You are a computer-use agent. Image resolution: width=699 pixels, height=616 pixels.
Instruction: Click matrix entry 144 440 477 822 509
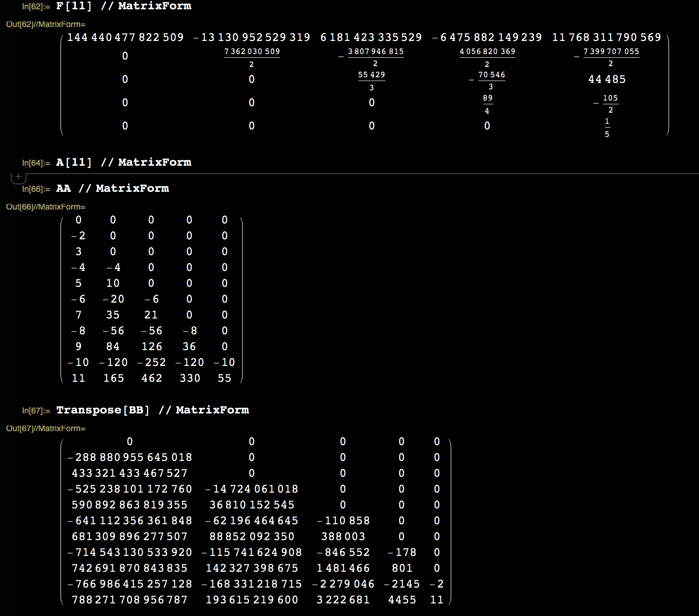coord(125,37)
